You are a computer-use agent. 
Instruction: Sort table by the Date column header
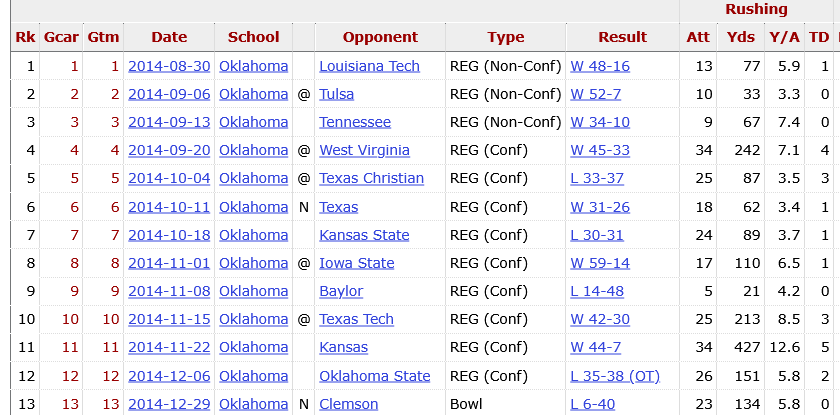[x=169, y=37]
